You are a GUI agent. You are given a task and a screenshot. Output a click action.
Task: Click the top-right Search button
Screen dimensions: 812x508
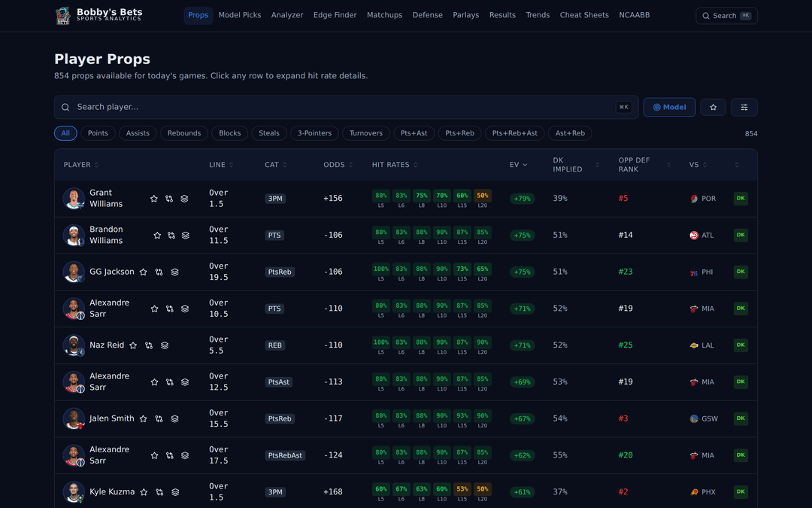[x=726, y=16]
